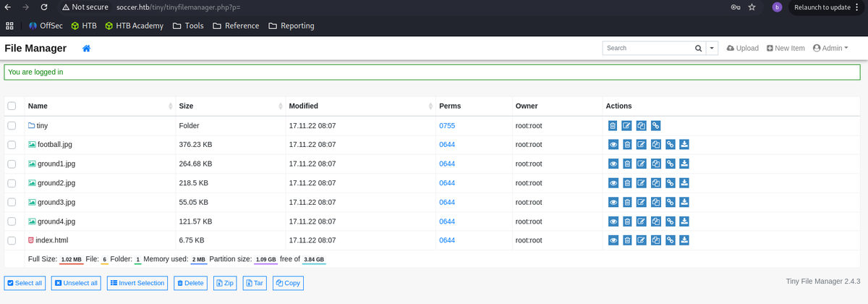Copy ground4.jpg

(x=656, y=221)
